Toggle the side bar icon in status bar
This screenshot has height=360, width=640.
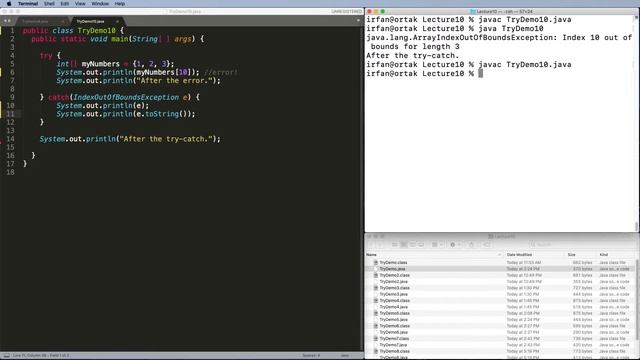click(x=6, y=356)
